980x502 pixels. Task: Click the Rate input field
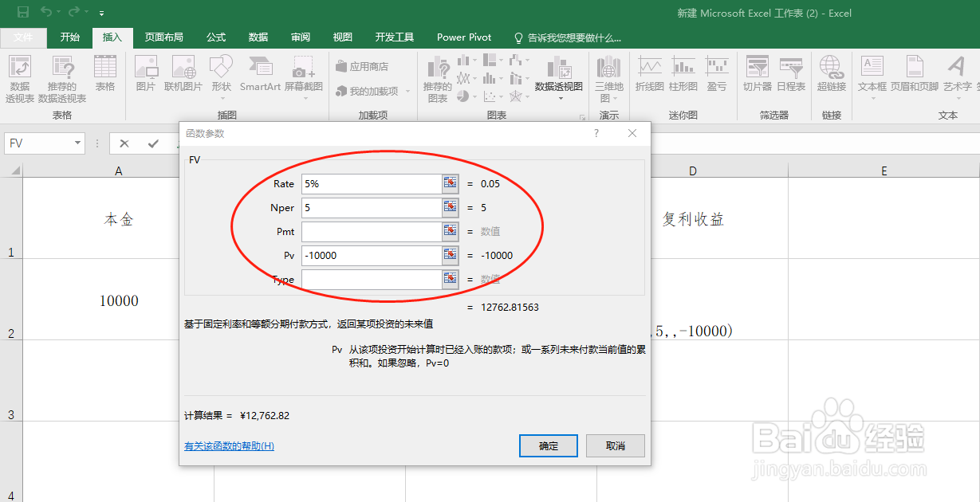pyautogui.click(x=372, y=183)
